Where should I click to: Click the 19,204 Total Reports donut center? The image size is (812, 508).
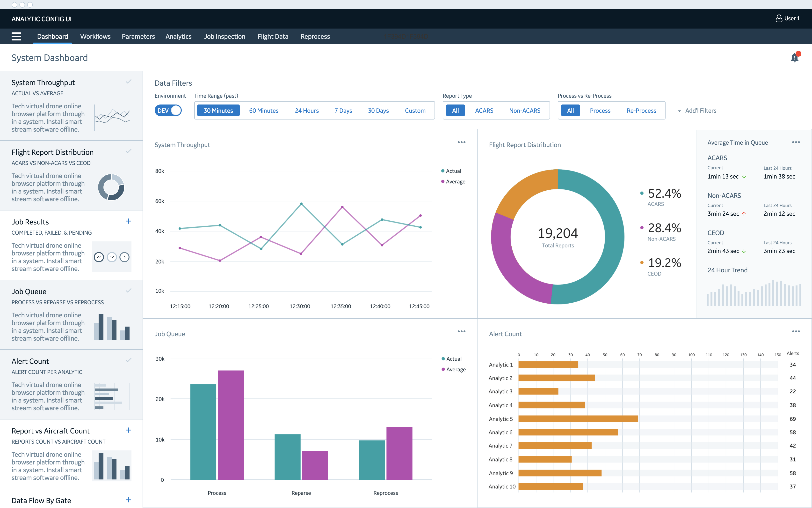558,237
